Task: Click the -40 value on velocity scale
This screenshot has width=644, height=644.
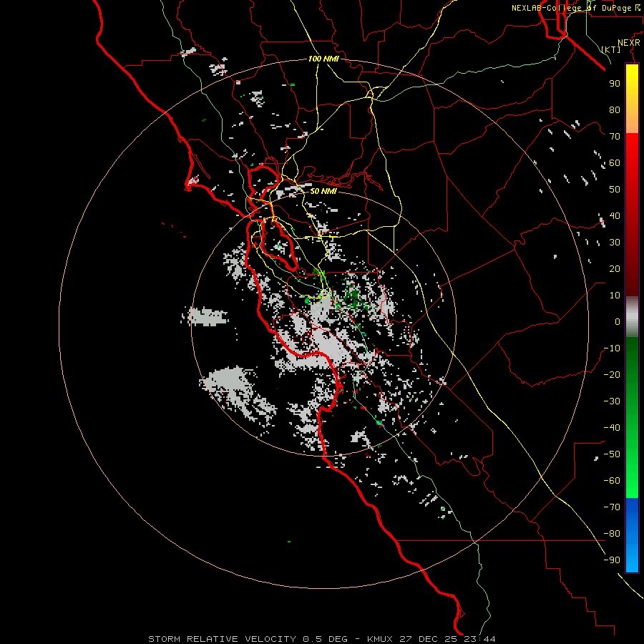Action: pos(612,428)
